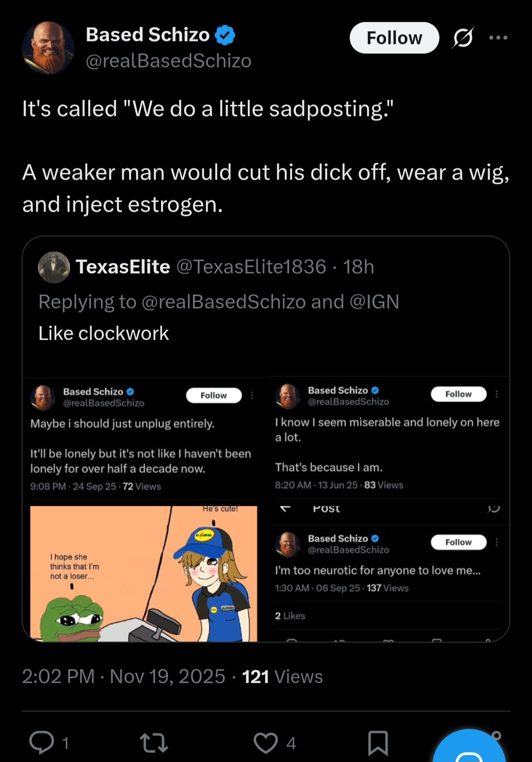Open the @TexasElite1836 handle in quote
The image size is (532, 762).
(x=251, y=267)
